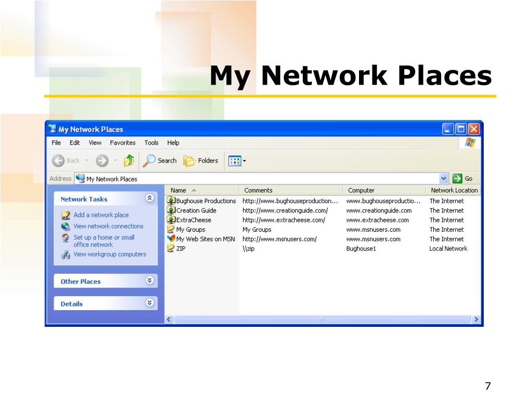Viewport: 532px width, 399px height.
Task: Click the Back arrow toolbar icon
Action: pyautogui.click(x=58, y=161)
